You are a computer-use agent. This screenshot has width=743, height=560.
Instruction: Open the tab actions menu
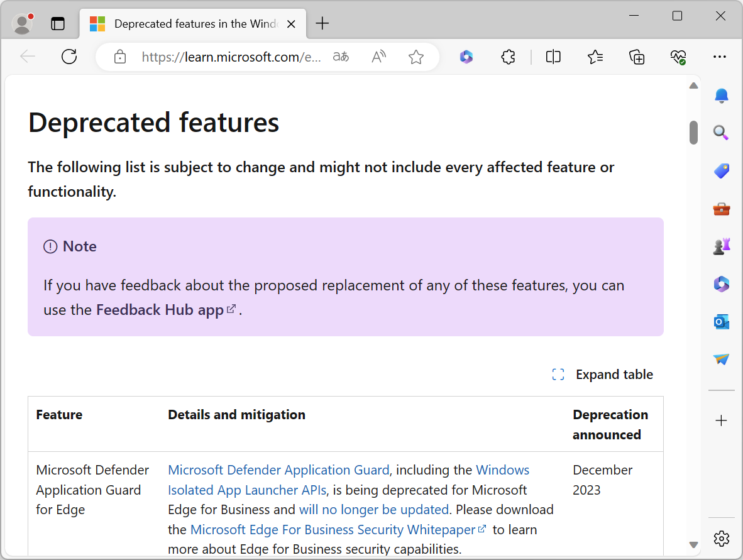pos(58,24)
